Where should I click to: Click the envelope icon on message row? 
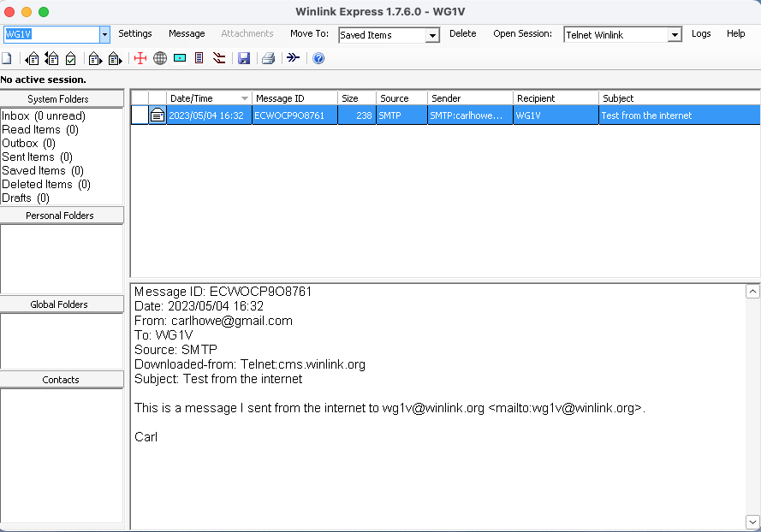tap(158, 115)
